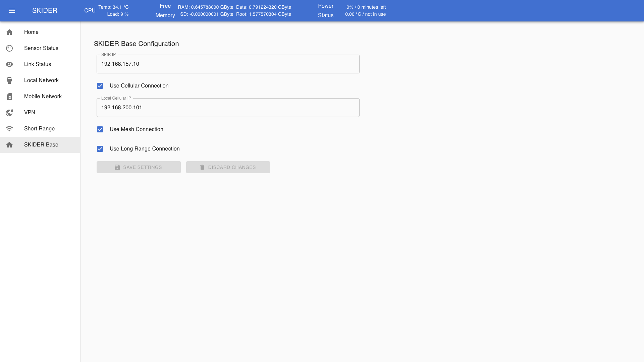Click the SD -0.000000001 GByte value
The height and width of the screenshot is (362, 644).
click(x=207, y=14)
